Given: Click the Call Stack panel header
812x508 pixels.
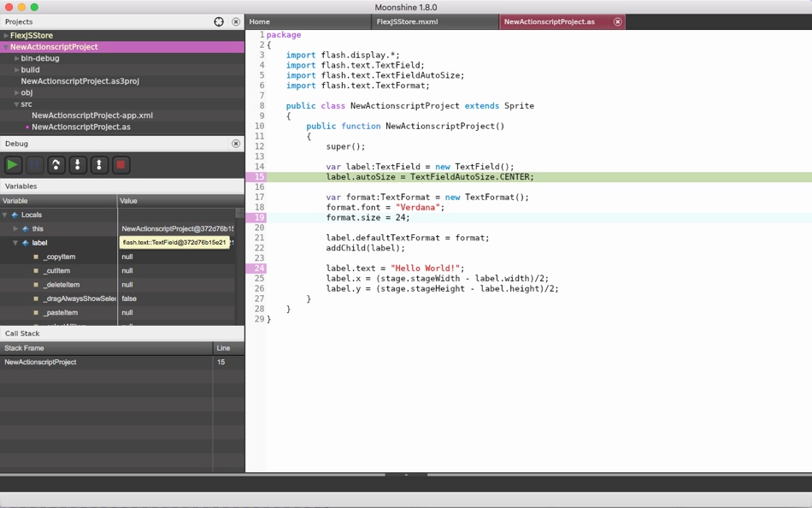Looking at the screenshot, I should pyautogui.click(x=122, y=334).
